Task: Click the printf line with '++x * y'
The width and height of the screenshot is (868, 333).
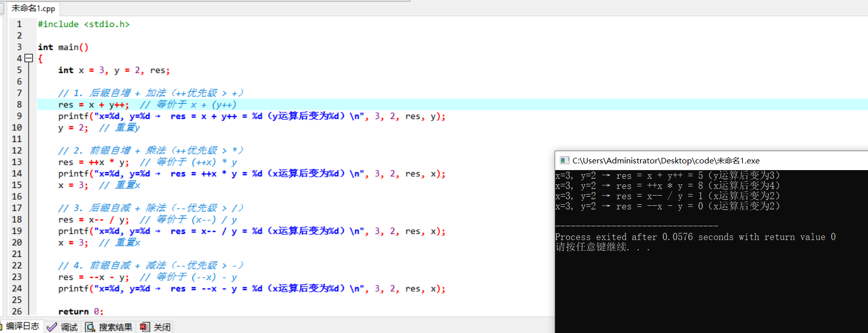Action: (252, 174)
